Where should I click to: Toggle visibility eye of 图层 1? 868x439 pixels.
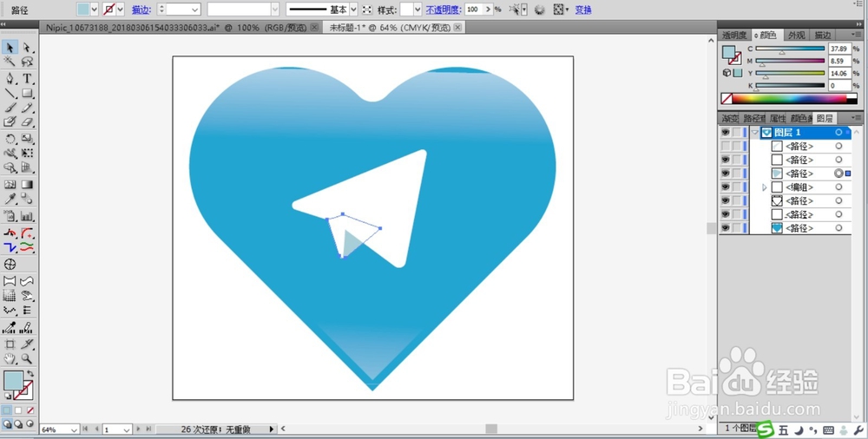[725, 133]
